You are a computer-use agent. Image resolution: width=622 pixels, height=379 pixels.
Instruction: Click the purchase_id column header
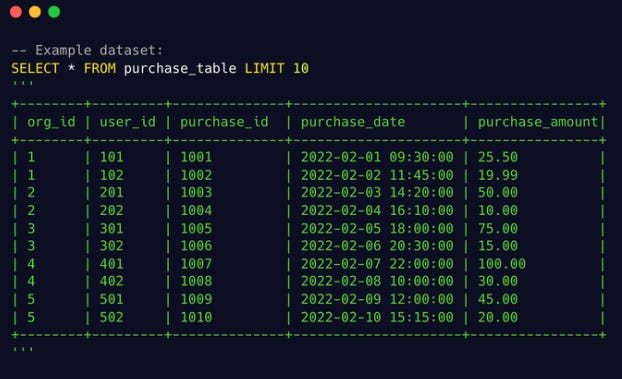224,122
